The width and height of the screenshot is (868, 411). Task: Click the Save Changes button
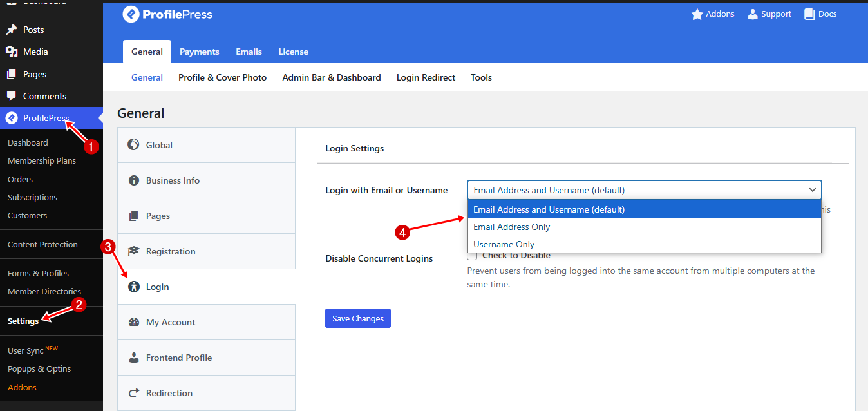pyautogui.click(x=358, y=318)
